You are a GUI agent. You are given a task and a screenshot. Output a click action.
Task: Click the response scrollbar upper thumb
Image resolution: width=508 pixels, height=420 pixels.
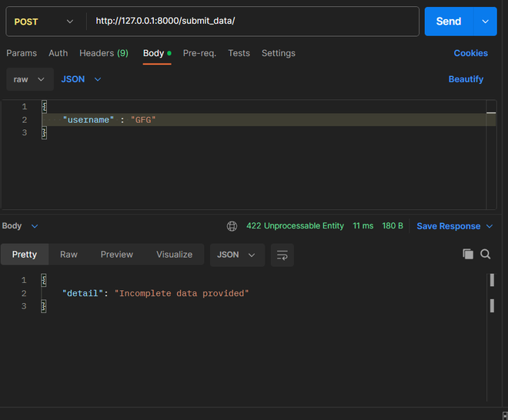pyautogui.click(x=492, y=280)
